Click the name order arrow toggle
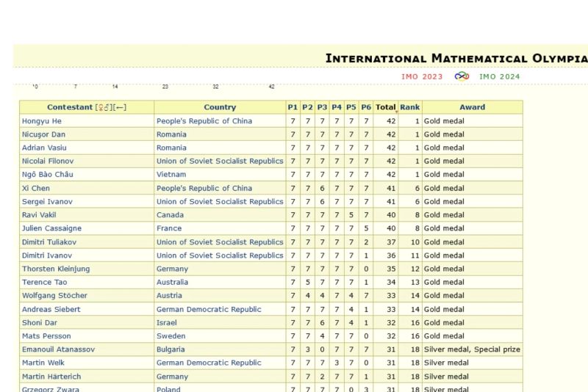The height and width of the screenshot is (392, 588). click(x=118, y=107)
